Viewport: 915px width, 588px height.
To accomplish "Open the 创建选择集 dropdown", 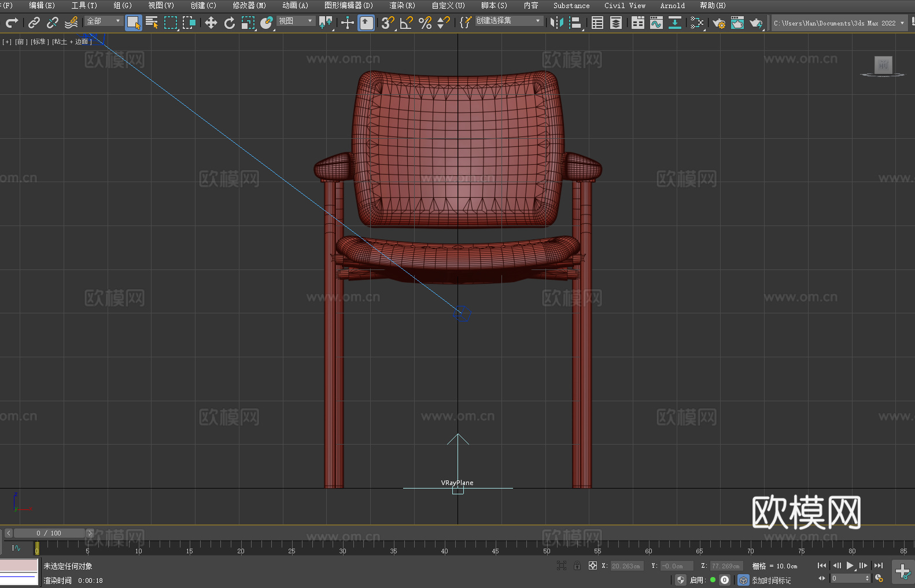I will coord(509,21).
